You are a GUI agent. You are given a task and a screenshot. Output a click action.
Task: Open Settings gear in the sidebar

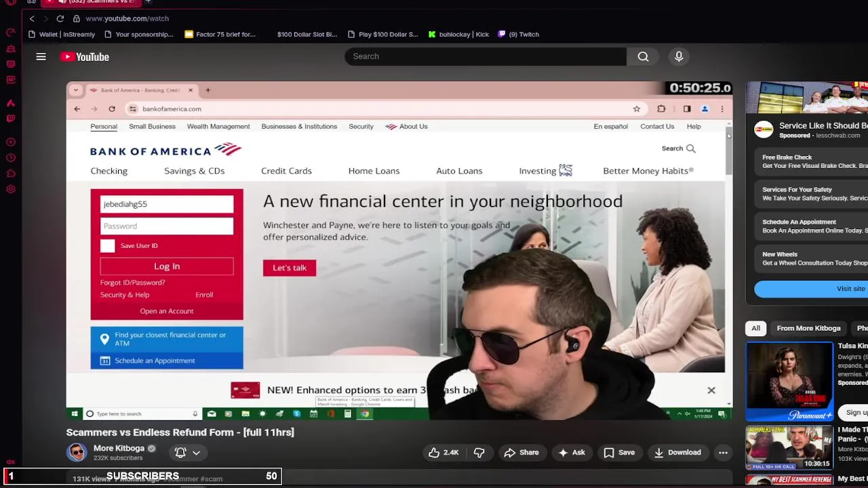pyautogui.click(x=11, y=189)
